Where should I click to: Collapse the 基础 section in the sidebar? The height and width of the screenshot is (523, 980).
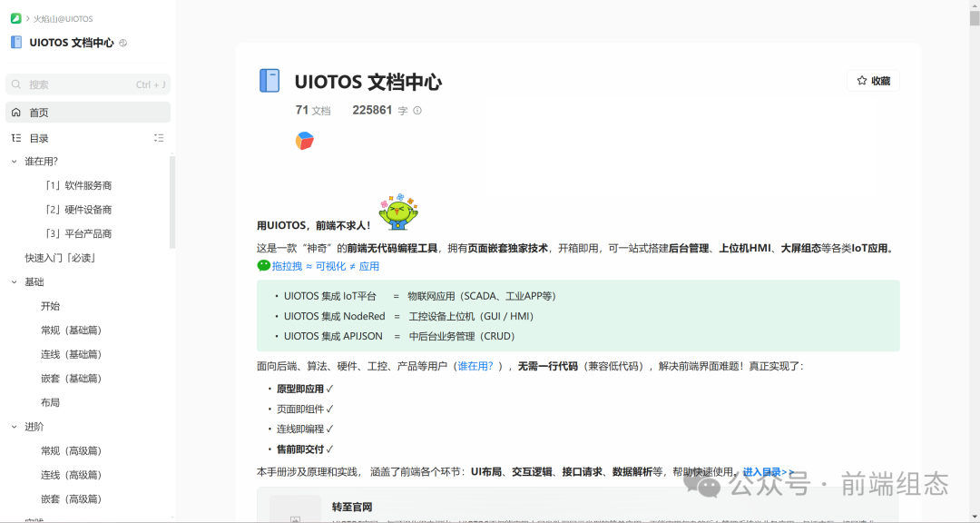click(13, 281)
